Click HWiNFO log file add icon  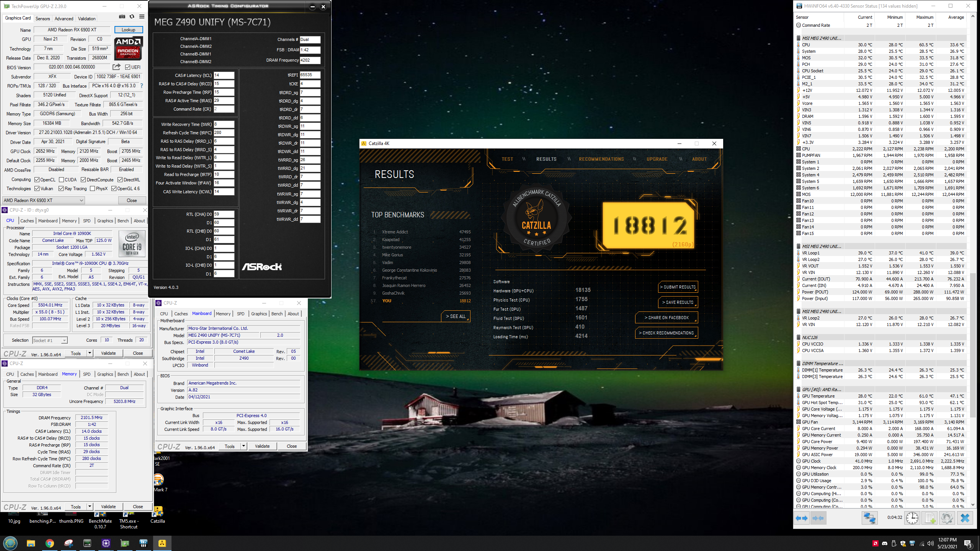point(930,518)
